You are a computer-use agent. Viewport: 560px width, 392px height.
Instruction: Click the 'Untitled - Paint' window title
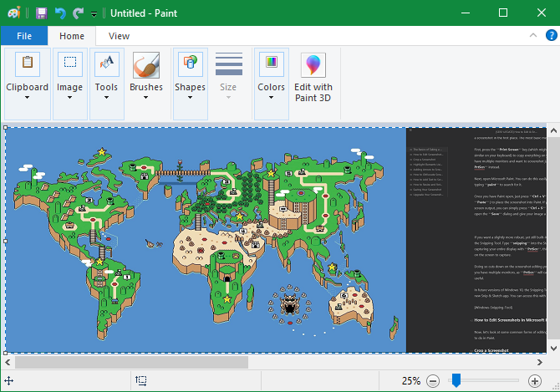pyautogui.click(x=144, y=13)
